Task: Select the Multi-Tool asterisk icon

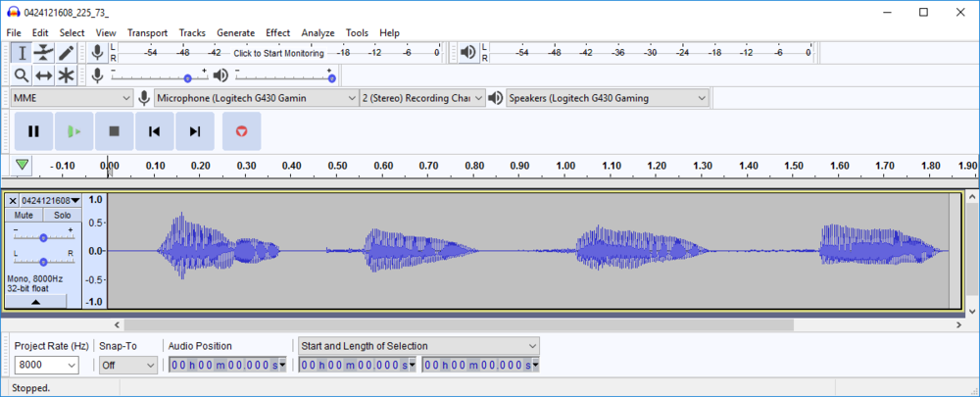Action: click(66, 75)
